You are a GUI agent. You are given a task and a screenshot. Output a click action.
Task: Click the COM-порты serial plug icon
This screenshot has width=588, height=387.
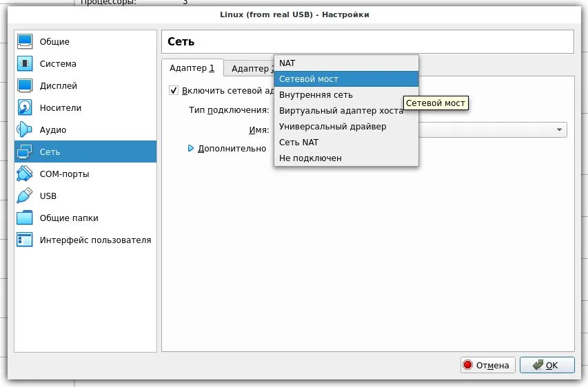click(x=25, y=174)
